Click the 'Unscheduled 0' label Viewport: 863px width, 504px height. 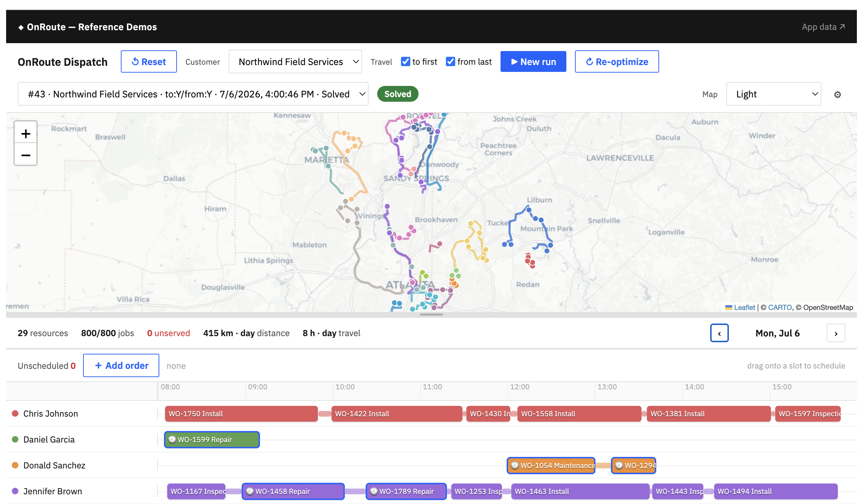(x=47, y=366)
